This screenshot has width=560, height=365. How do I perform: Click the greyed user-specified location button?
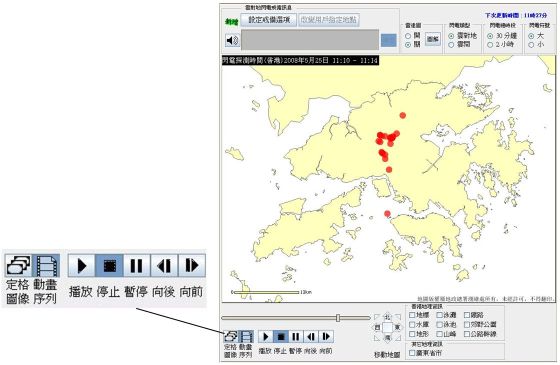(329, 20)
